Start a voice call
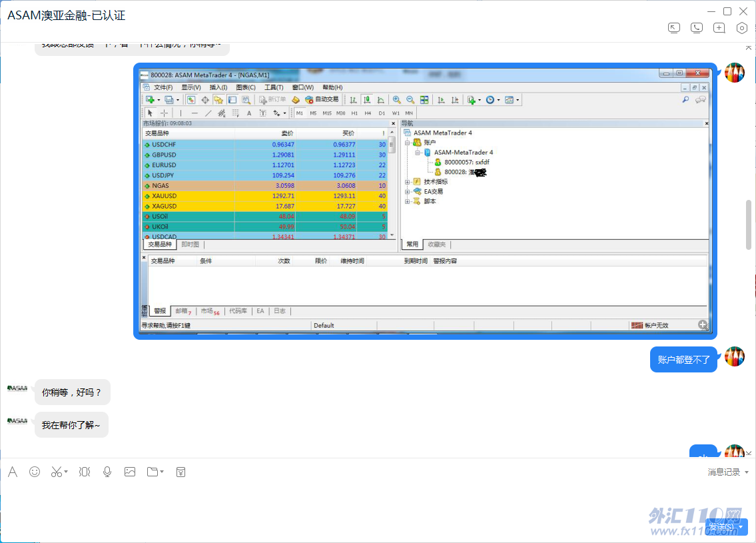Screen dimensions: 756x543 (x=696, y=28)
